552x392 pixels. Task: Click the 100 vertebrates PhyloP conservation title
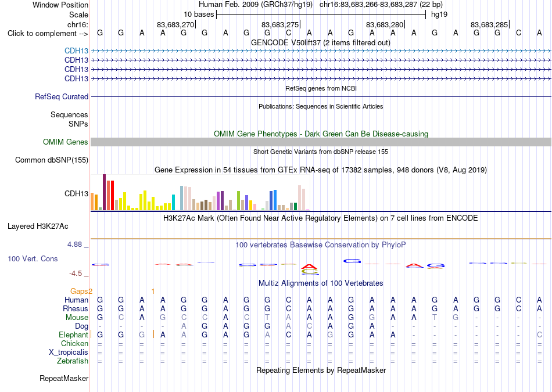click(x=321, y=244)
